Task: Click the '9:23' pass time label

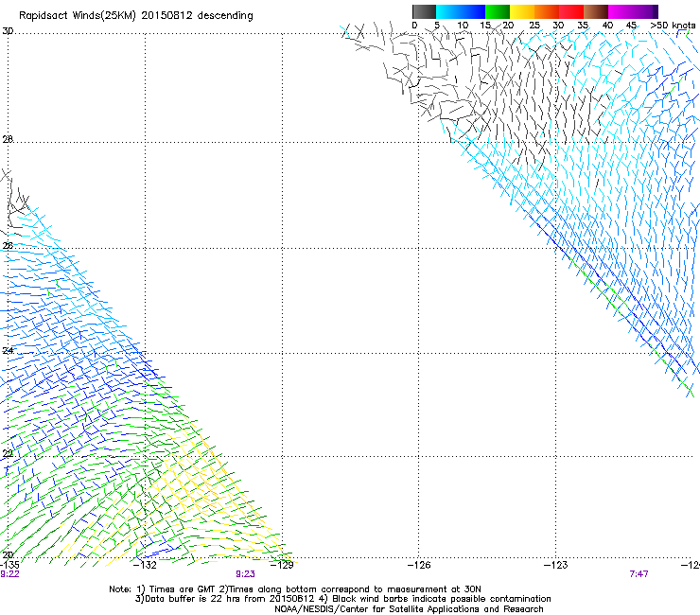Action: point(246,574)
